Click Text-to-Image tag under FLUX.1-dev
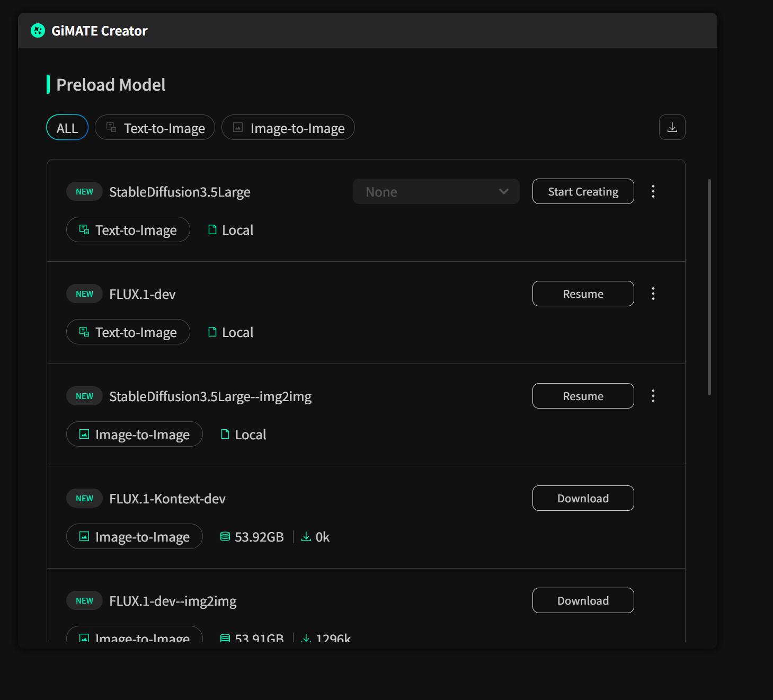Screen dimensions: 773x700 128,332
